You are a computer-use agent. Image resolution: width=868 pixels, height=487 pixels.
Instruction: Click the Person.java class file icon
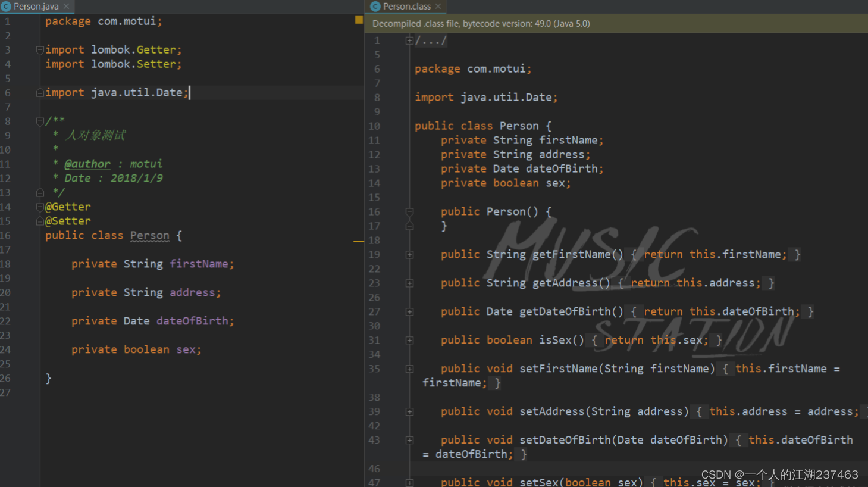[x=7, y=7]
